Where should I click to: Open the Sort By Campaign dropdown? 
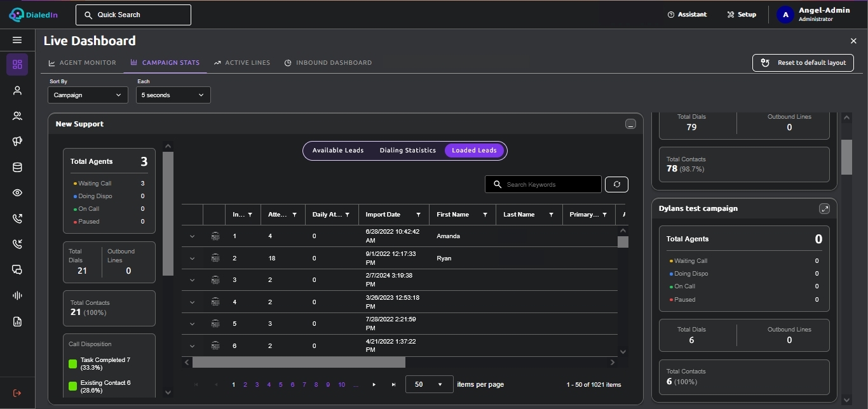(88, 95)
